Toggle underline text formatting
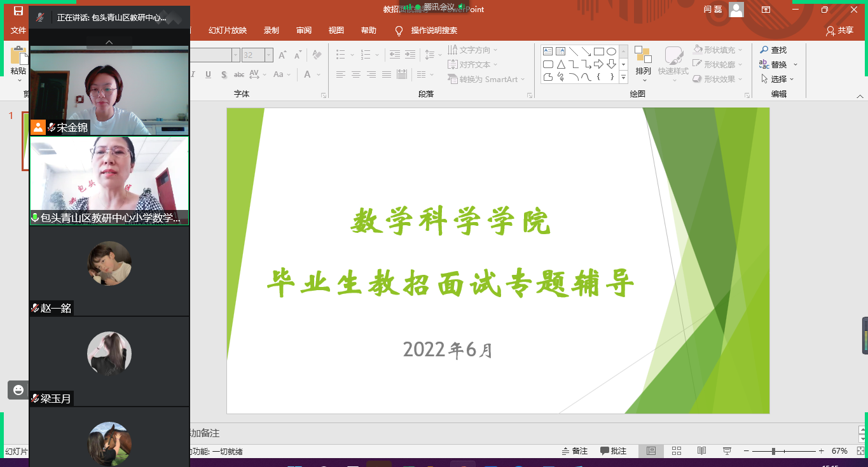 point(208,74)
